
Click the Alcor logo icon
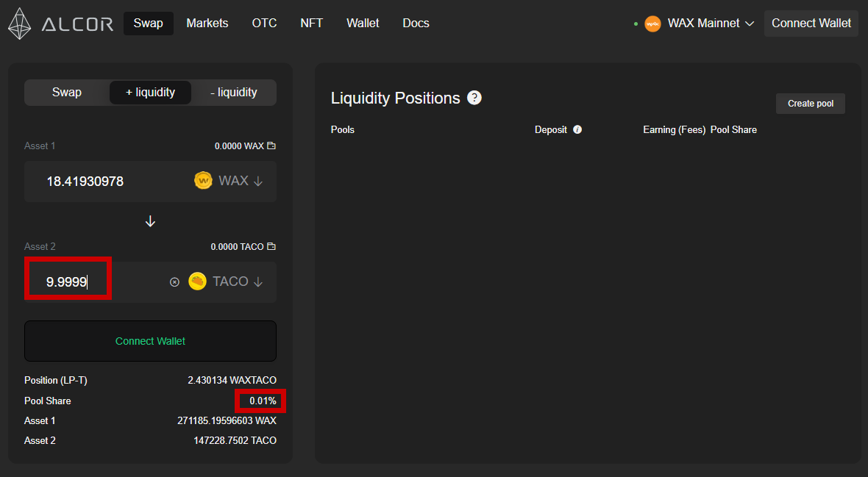pos(20,24)
